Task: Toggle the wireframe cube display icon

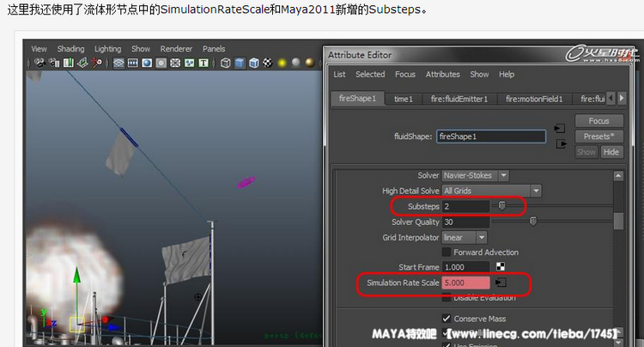Action: 225,63
